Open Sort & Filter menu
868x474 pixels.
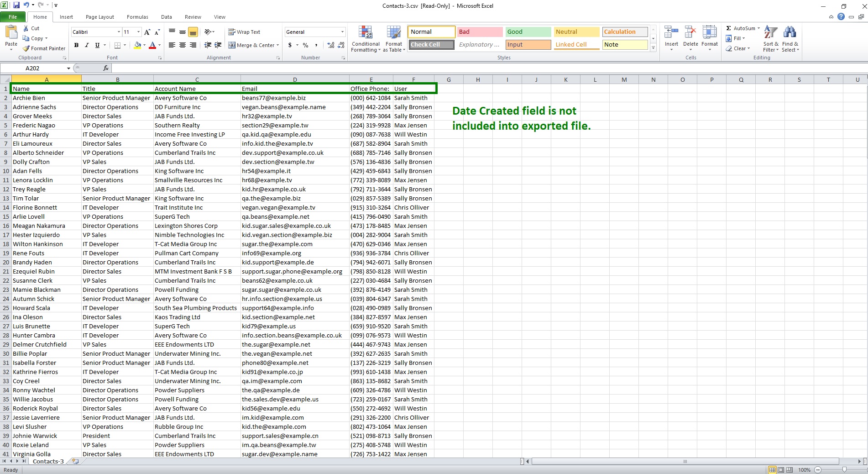[x=771, y=39]
